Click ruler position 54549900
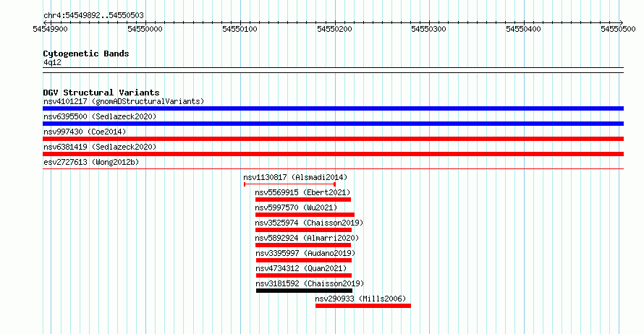This screenshot has height=334, width=644. 50,29
